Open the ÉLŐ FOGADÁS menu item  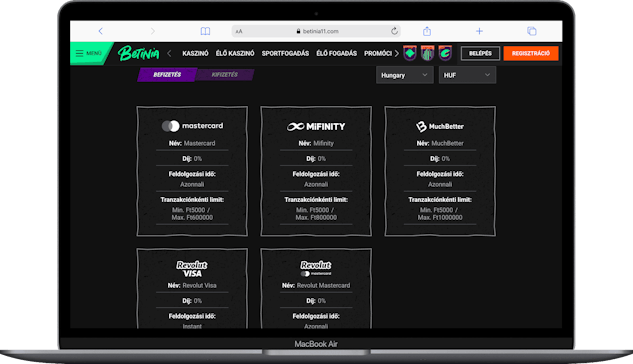click(x=337, y=53)
